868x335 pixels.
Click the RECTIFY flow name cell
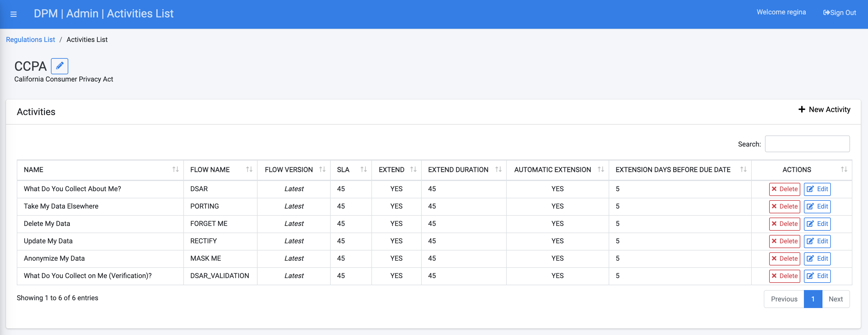pyautogui.click(x=220, y=241)
